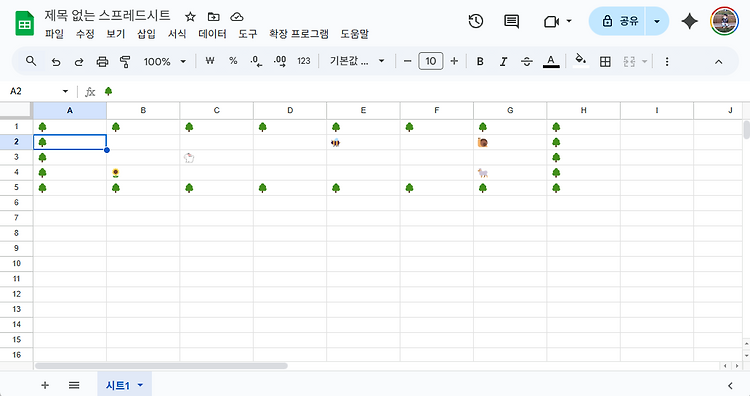Open Gemini sparkle assistant

(x=689, y=21)
